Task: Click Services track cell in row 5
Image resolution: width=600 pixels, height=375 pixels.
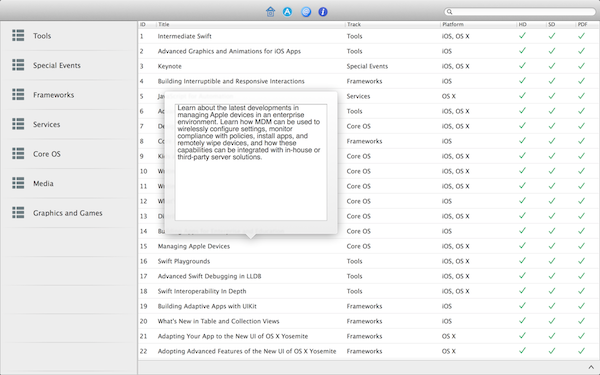Action: click(358, 96)
